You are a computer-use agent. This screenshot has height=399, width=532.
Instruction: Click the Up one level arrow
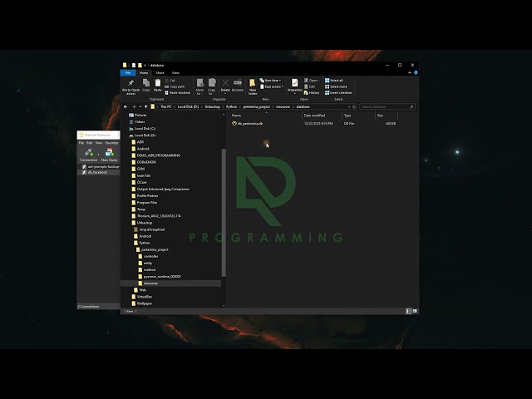tap(146, 106)
